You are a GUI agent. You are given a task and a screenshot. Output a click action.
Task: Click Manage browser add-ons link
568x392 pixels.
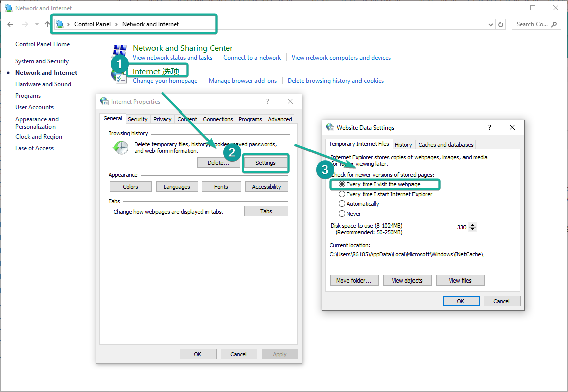(x=243, y=81)
